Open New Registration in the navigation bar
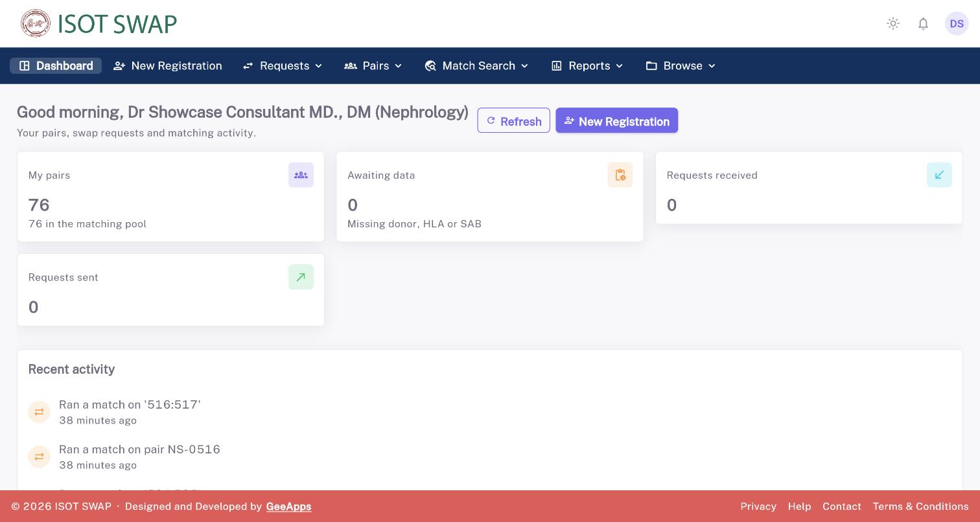Image resolution: width=980 pixels, height=522 pixels. click(168, 66)
